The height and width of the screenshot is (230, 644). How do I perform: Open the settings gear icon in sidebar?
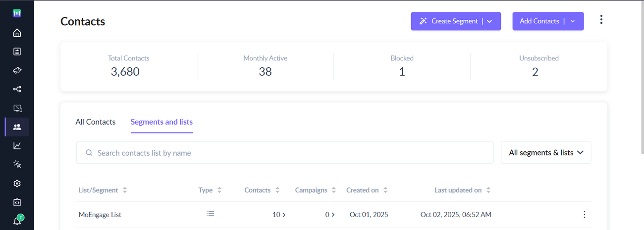pos(17,184)
